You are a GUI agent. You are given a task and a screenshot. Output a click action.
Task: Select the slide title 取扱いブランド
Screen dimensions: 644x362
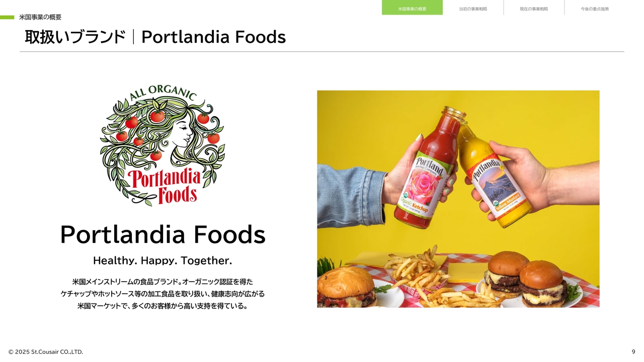75,37
